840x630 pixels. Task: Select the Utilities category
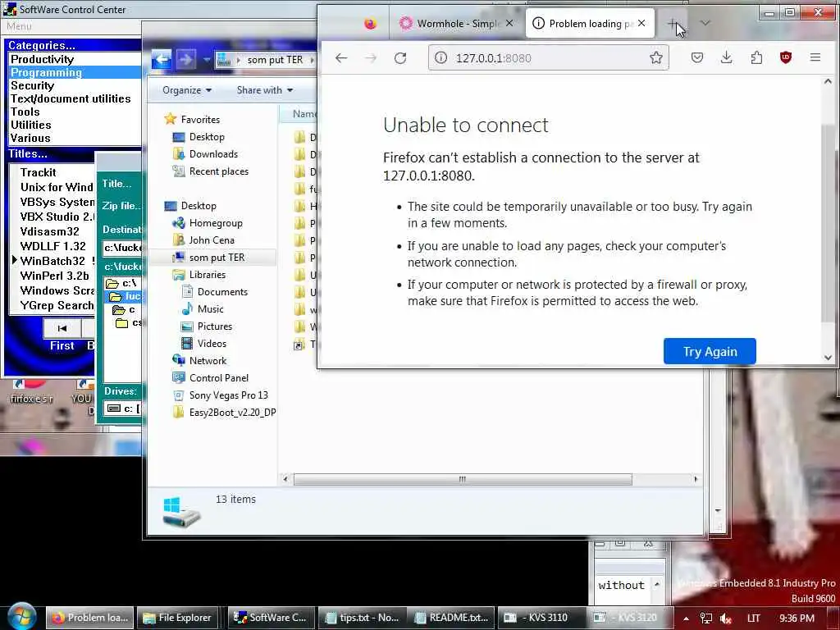point(75,125)
